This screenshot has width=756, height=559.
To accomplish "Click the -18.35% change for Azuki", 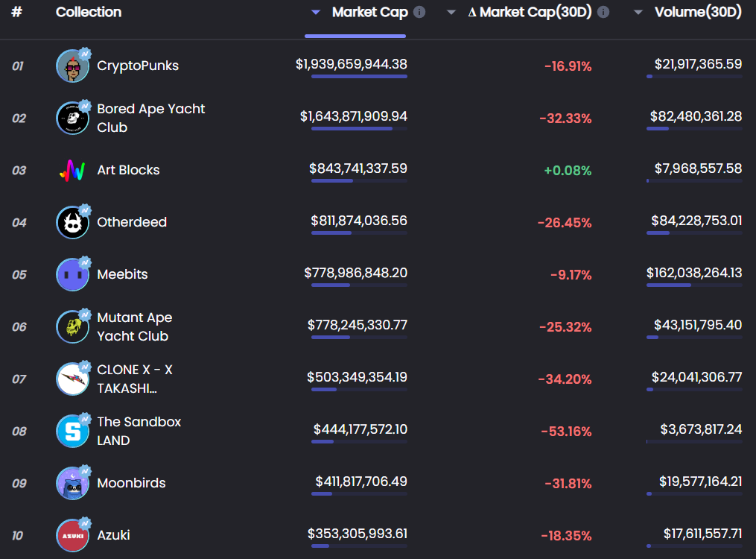I will pos(566,535).
